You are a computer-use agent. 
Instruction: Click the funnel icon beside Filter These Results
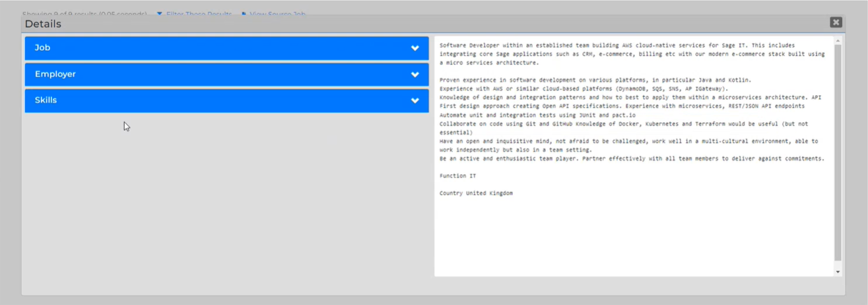click(x=160, y=14)
